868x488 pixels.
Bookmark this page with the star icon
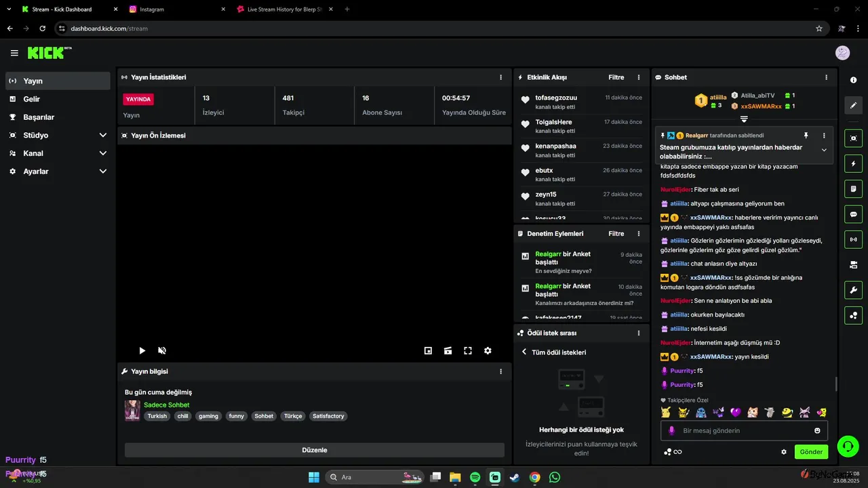(x=818, y=28)
